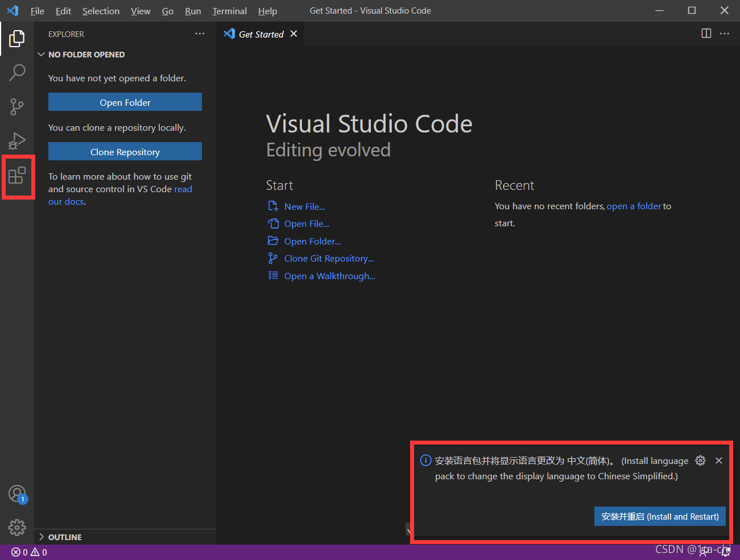The image size is (740, 560).
Task: Open the Search view icon
Action: [x=17, y=72]
